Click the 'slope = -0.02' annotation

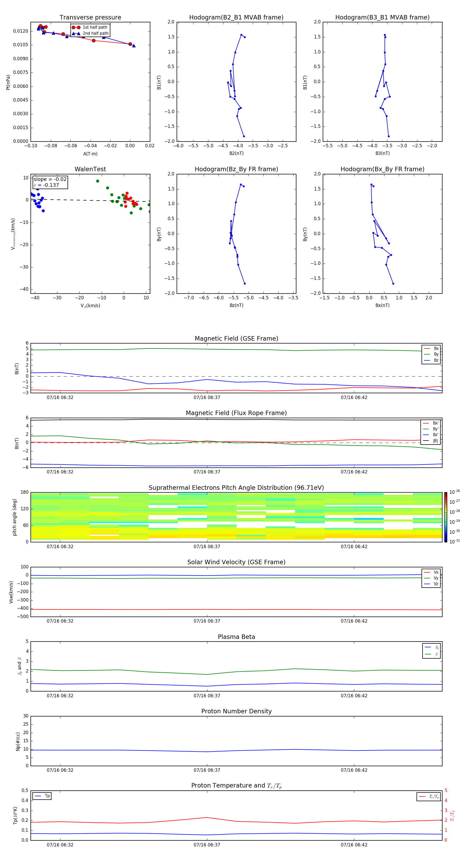(x=50, y=179)
